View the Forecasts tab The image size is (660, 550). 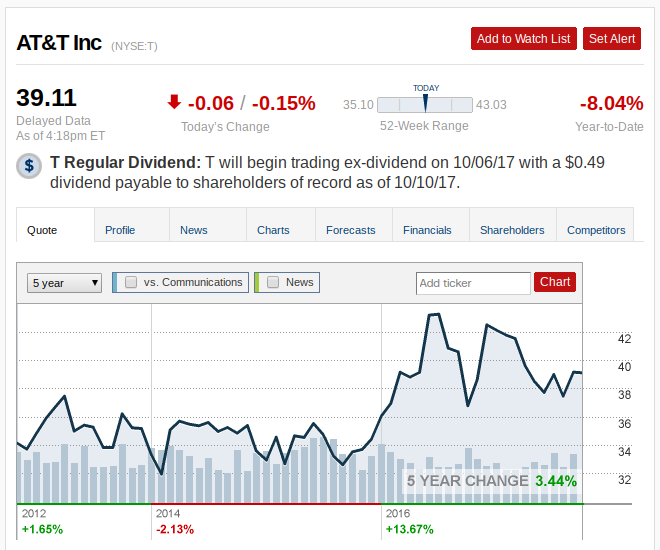click(354, 225)
